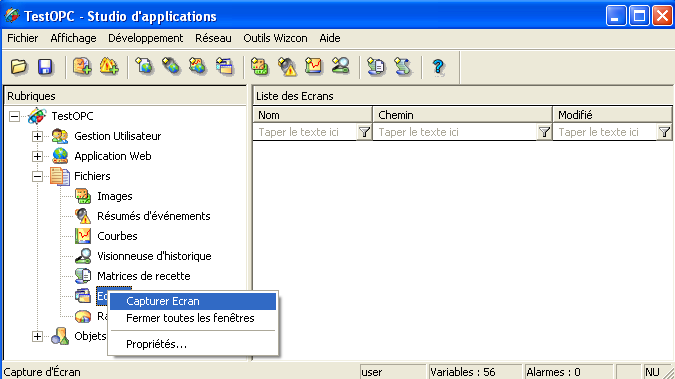The image size is (675, 379).
Task: Click the Courbes chart tree icon
Action: click(83, 236)
